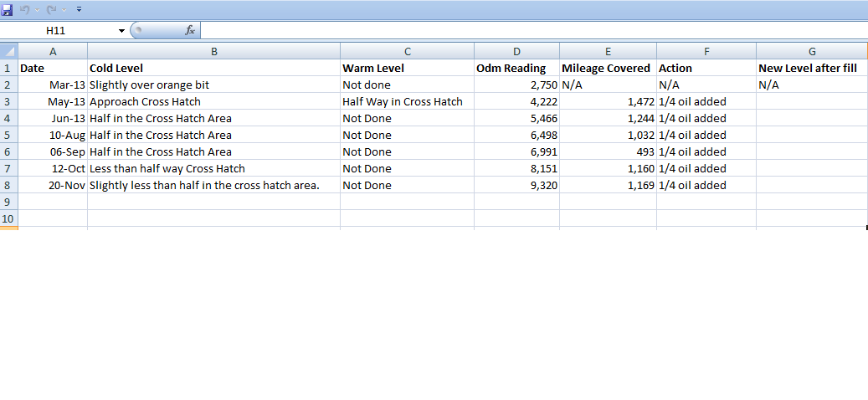Click 'New Level after fill' header cell
This screenshot has height=400, width=868.
(x=812, y=68)
